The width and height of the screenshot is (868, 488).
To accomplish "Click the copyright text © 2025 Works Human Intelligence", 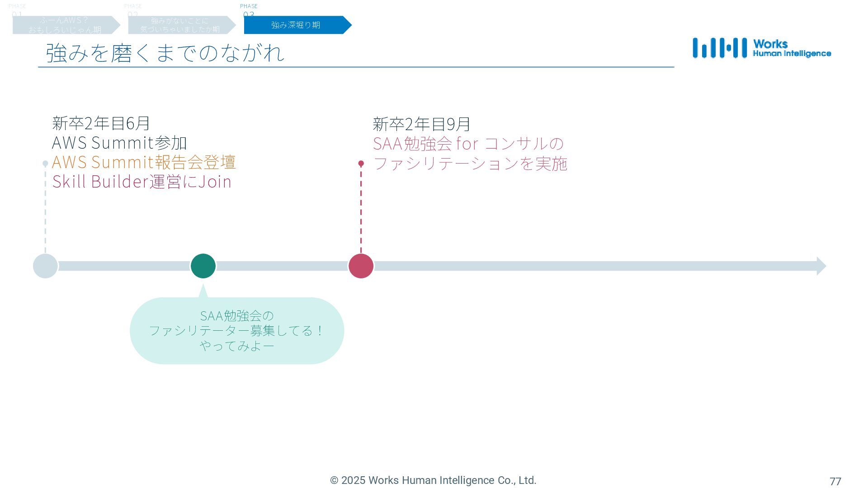I will point(433,480).
